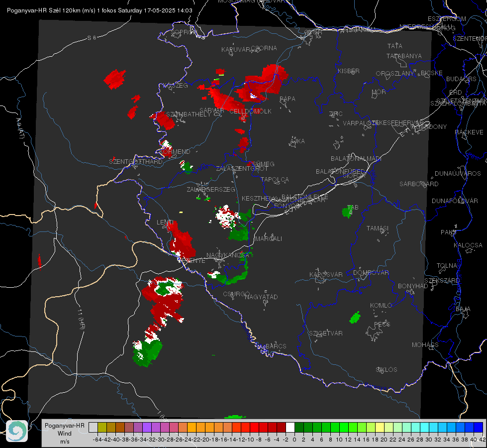Select the DUNAFOLDVAR label
The width and height of the screenshot is (487, 448).
[455, 201]
